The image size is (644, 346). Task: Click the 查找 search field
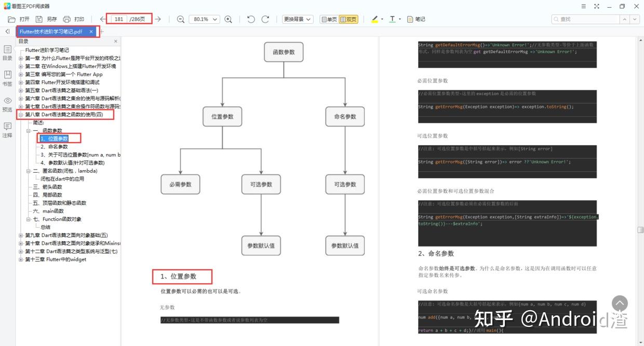click(x=585, y=19)
